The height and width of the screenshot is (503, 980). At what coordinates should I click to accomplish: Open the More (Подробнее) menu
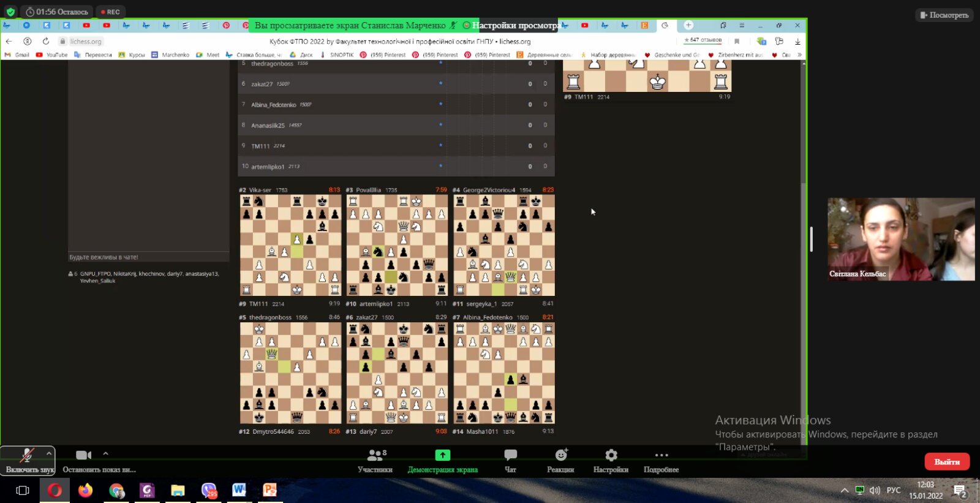(661, 461)
